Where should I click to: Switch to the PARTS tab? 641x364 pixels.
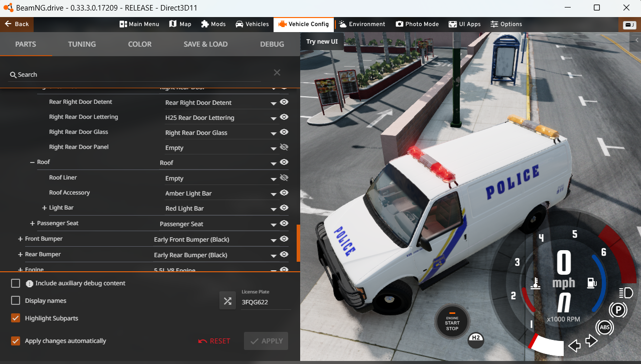point(26,44)
